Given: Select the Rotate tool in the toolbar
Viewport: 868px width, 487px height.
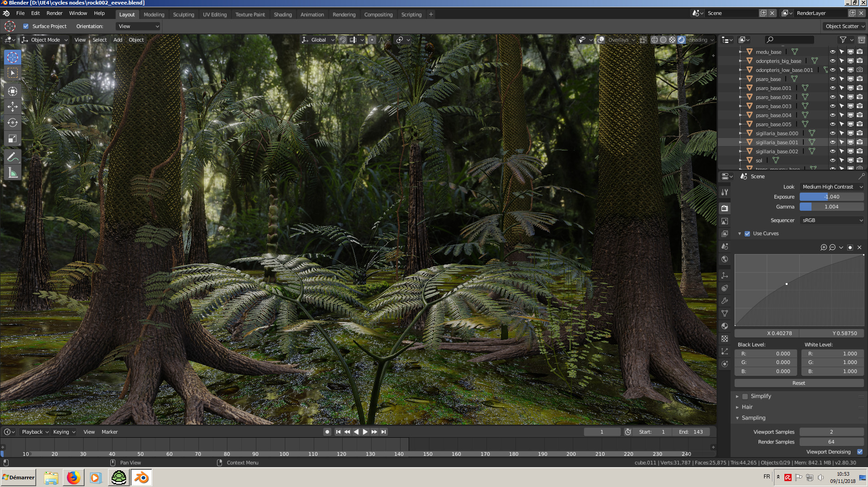Looking at the screenshot, I should (13, 123).
